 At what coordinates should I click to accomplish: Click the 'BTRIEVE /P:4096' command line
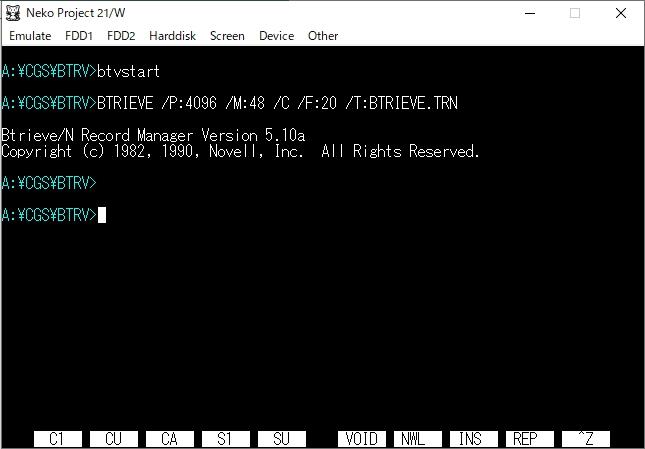click(277, 103)
